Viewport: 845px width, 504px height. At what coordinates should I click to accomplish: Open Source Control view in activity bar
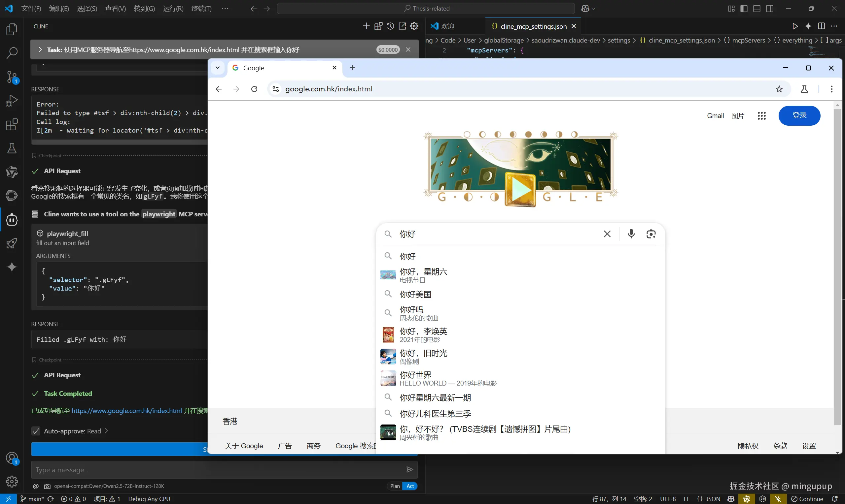coord(12,77)
